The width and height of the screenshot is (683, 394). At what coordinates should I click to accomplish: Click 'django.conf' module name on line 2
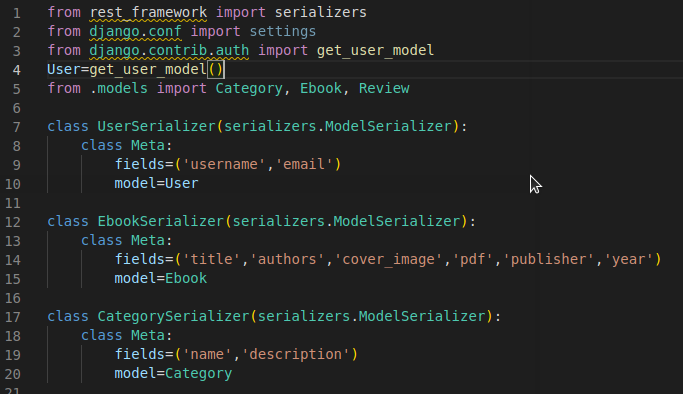click(x=135, y=31)
